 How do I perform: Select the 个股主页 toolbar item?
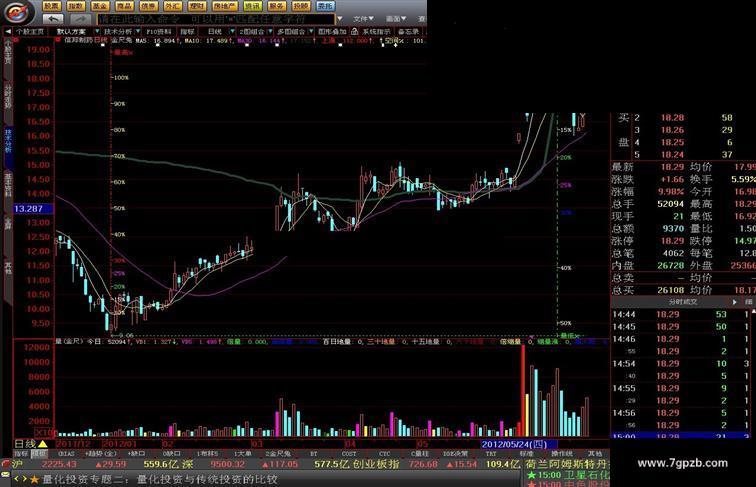[x=30, y=31]
